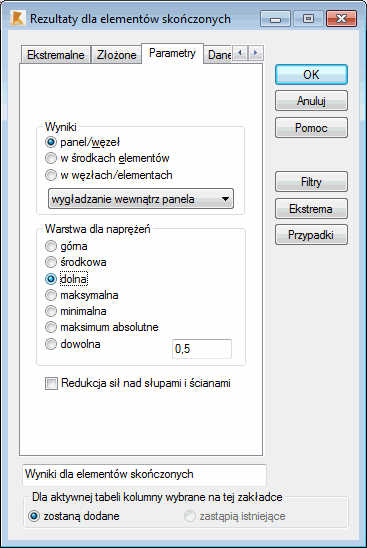Click the Wyniki dla elementów skończonych field
The image size is (367, 548).
click(144, 475)
